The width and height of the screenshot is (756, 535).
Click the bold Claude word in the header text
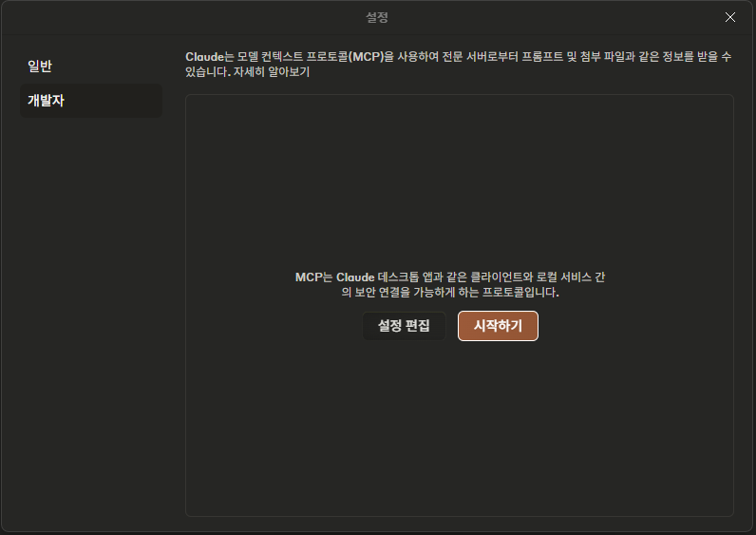[x=205, y=57]
